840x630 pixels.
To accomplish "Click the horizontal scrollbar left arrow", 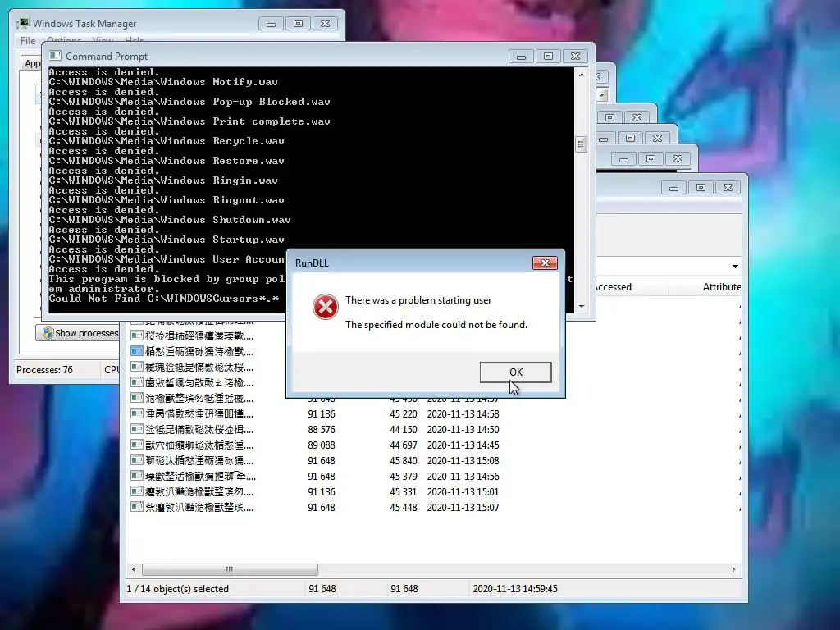I will 134,569.
